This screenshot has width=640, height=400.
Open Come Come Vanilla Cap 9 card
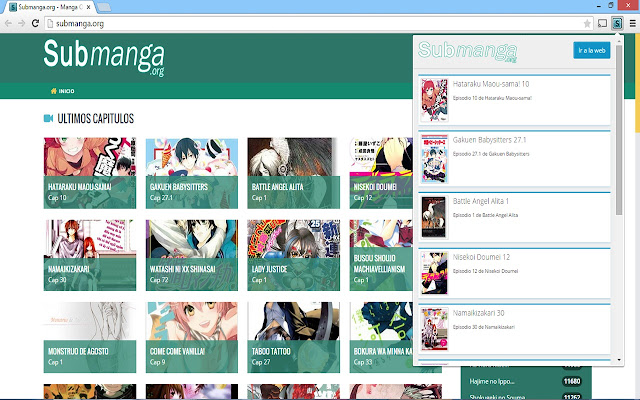point(192,337)
